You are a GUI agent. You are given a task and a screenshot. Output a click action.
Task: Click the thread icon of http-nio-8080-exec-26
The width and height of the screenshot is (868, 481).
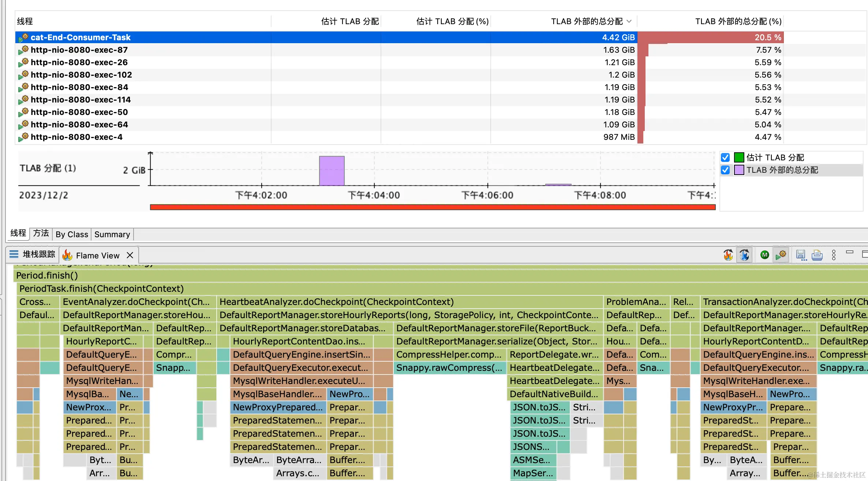point(23,62)
